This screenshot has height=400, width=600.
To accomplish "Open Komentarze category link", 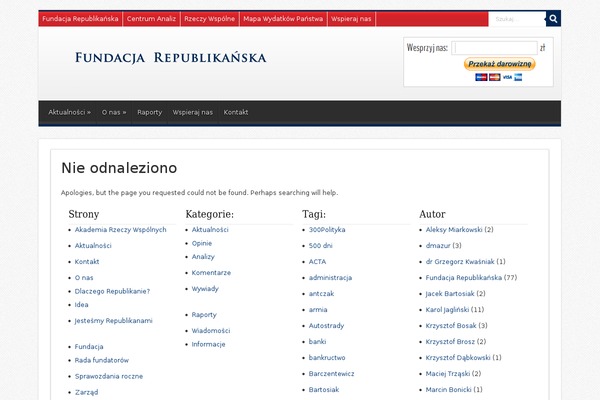I will [x=211, y=273].
